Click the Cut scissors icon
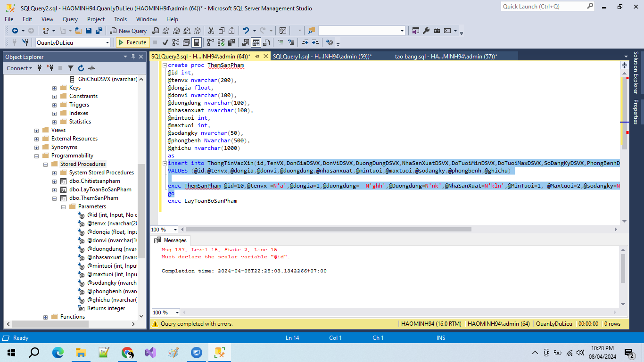This screenshot has height=362, width=644. click(211, 31)
